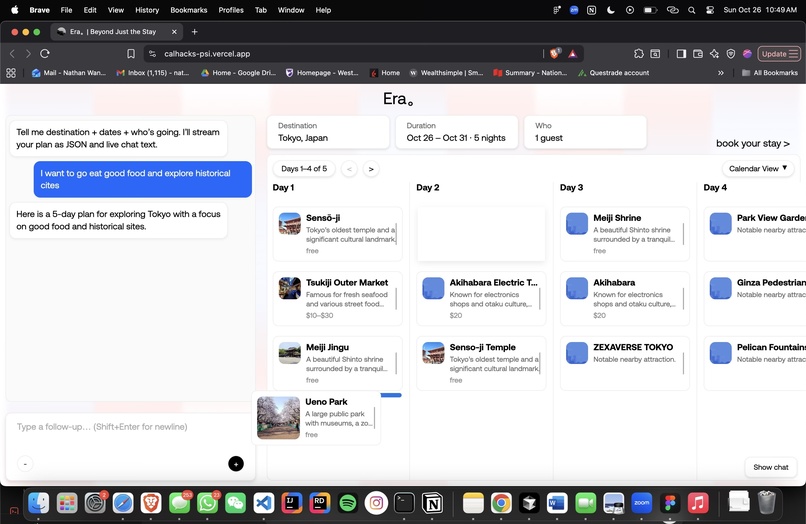Select the Park View Garden card on Day 4
The image size is (806, 524).
pyautogui.click(x=755, y=234)
